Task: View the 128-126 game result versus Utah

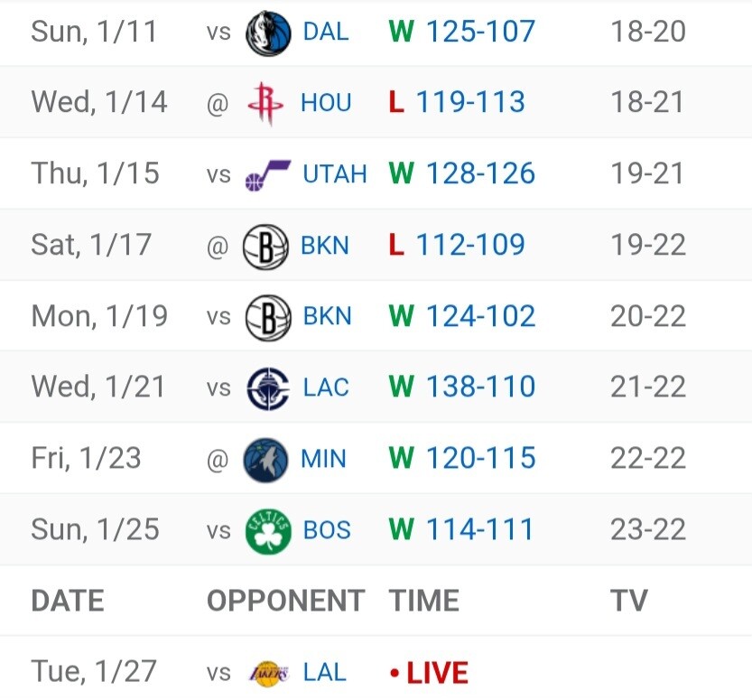Action: pos(479,174)
